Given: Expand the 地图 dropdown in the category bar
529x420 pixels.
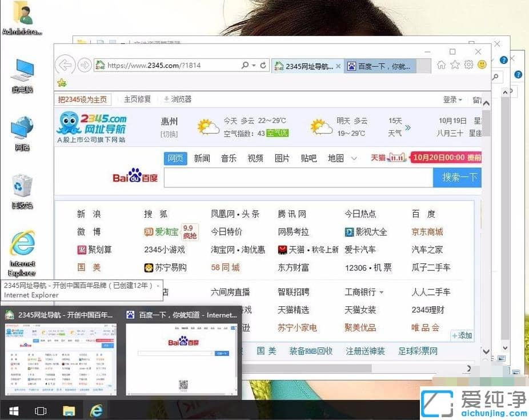Looking at the screenshot, I should click(x=353, y=158).
